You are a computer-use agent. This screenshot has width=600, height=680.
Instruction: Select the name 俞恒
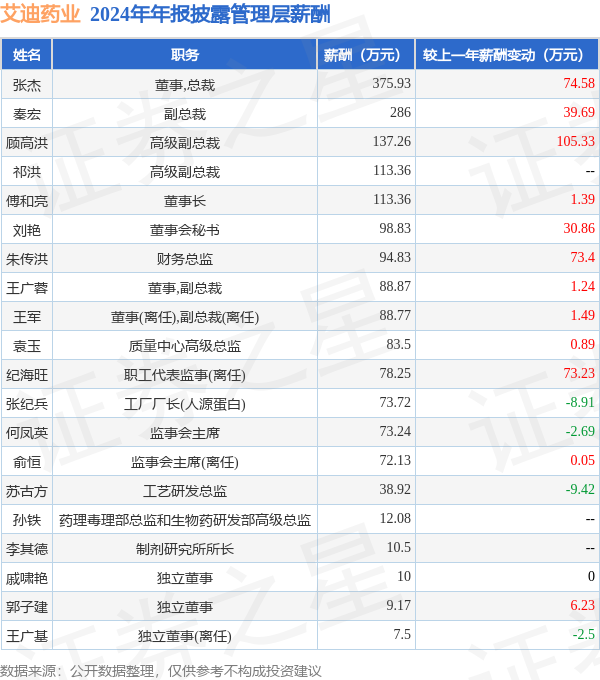click(27, 462)
